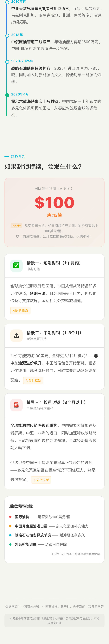This screenshot has width=109, height=644.
Task: Expand the 情景一：短期封锁 card header
Action: tap(54, 265)
